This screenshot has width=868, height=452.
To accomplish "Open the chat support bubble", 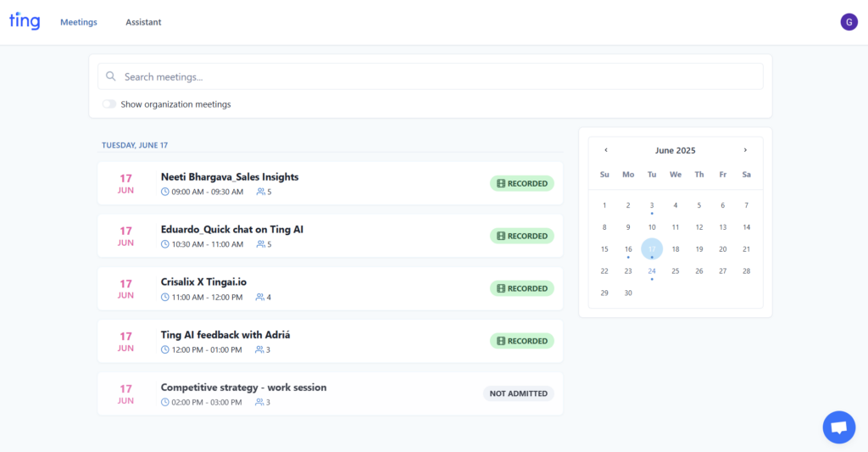I will [838, 427].
